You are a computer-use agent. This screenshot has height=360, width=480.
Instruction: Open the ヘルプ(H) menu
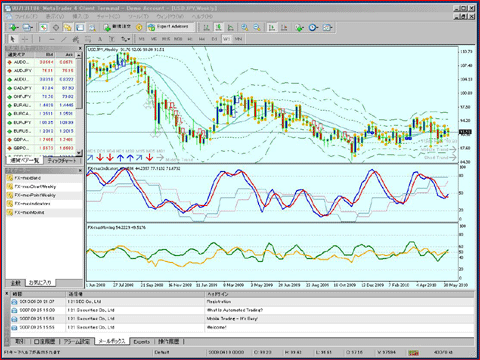pyautogui.click(x=202, y=16)
